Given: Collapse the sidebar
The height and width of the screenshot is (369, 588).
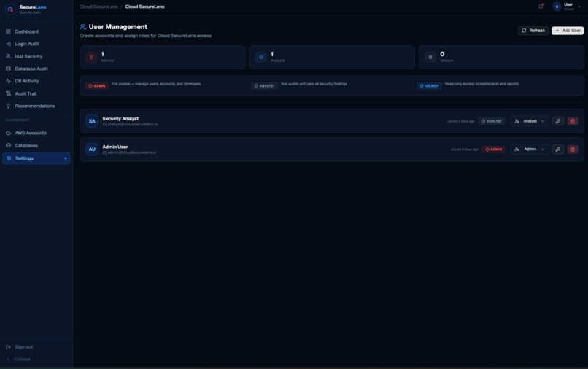Looking at the screenshot, I should click(x=19, y=360).
